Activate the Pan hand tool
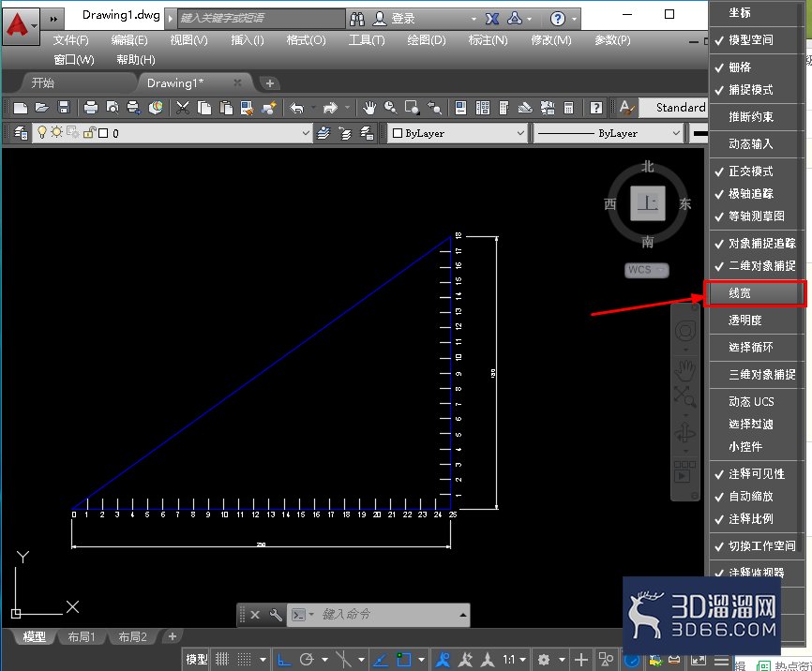812x671 pixels. tap(368, 108)
